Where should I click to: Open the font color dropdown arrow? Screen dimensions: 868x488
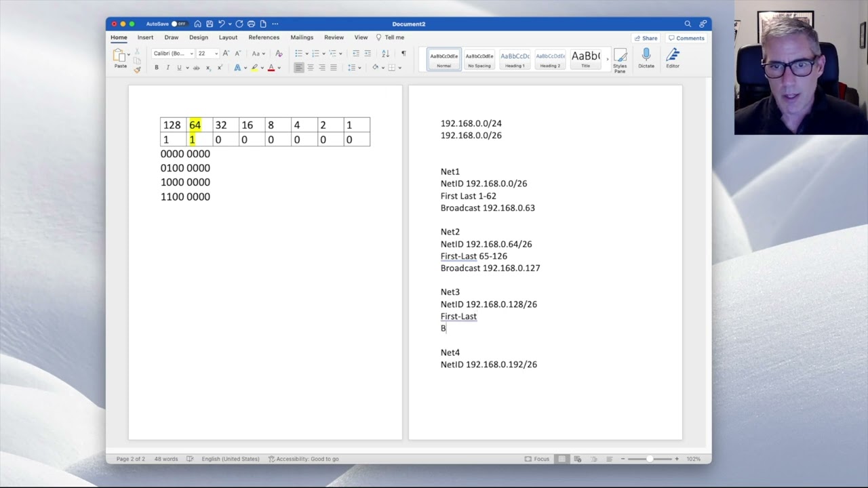tap(279, 68)
